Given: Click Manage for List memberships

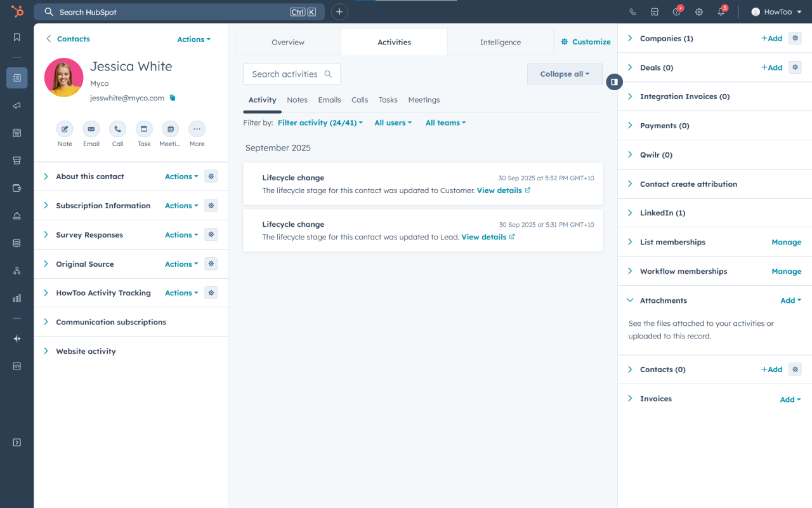Looking at the screenshot, I should pyautogui.click(x=786, y=242).
